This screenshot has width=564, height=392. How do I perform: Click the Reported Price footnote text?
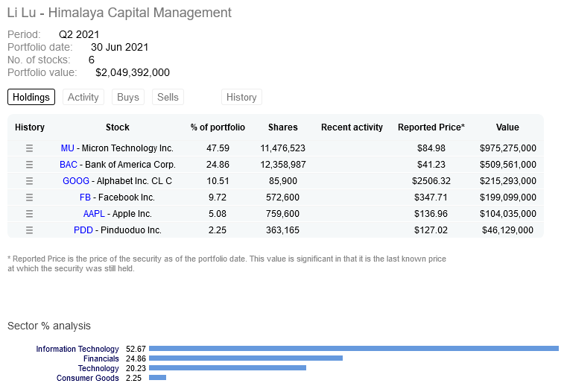point(226,264)
